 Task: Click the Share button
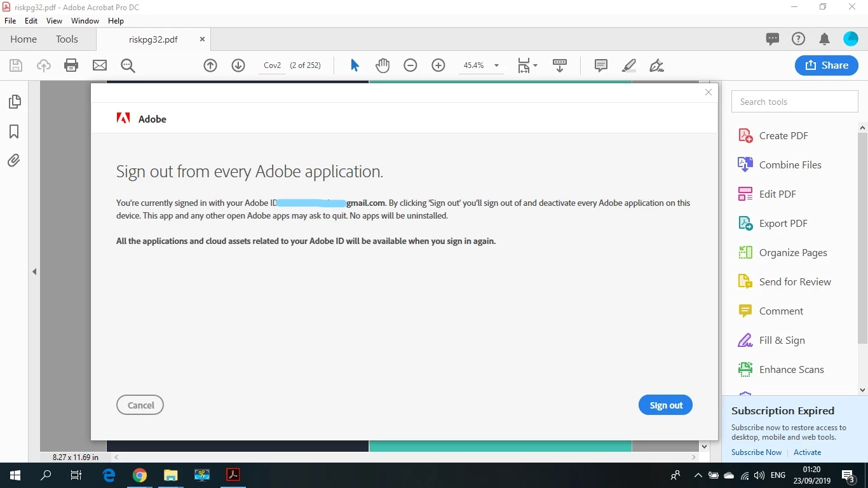point(826,65)
